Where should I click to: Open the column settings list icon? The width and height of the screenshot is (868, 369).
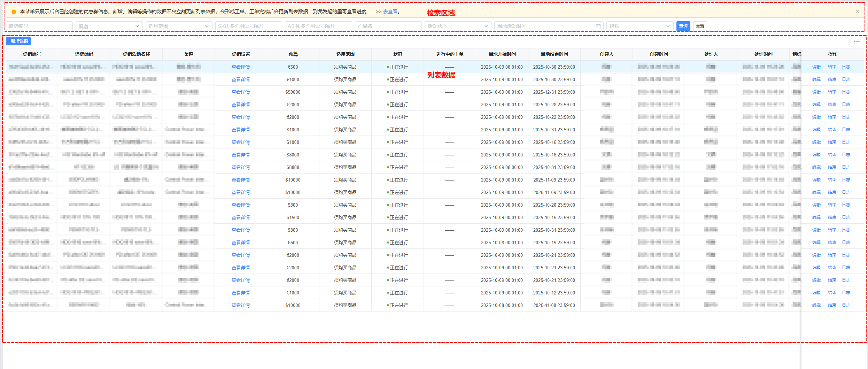[857, 41]
